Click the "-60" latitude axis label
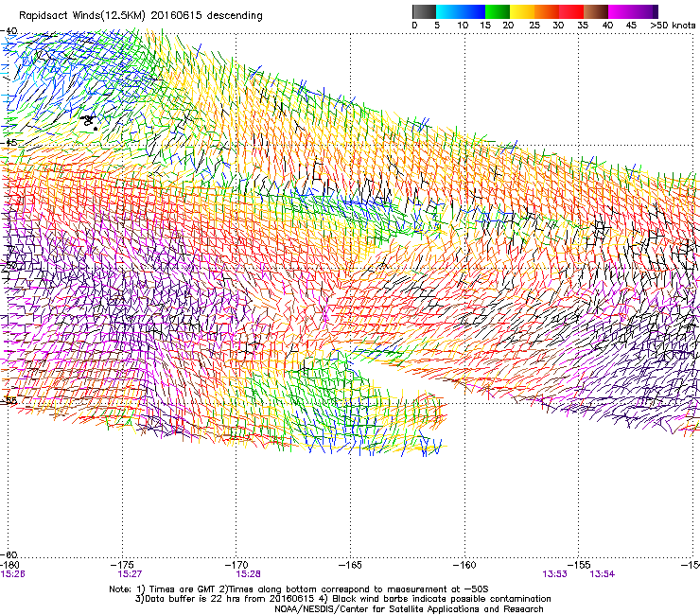The width and height of the screenshot is (700, 615). pos(9,554)
